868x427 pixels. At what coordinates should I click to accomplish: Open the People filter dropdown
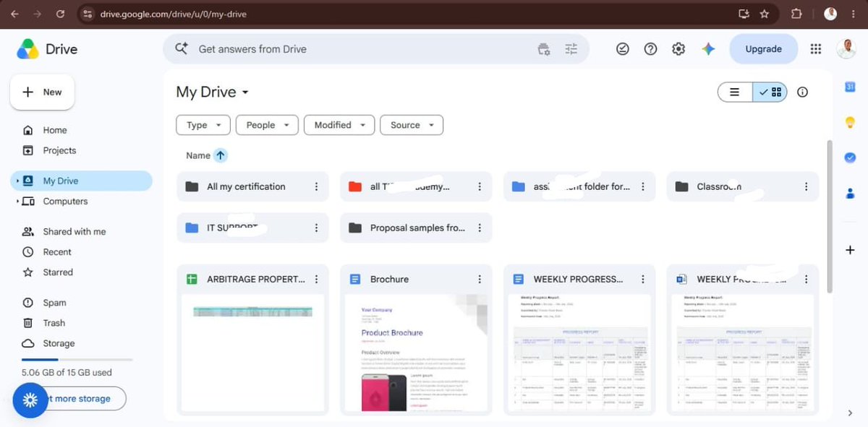click(267, 125)
